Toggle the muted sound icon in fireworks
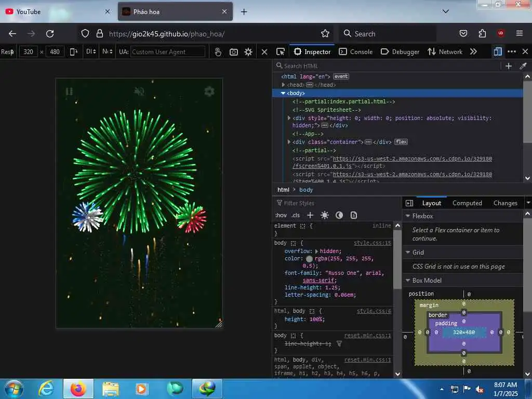The width and height of the screenshot is (532, 399). [139, 91]
